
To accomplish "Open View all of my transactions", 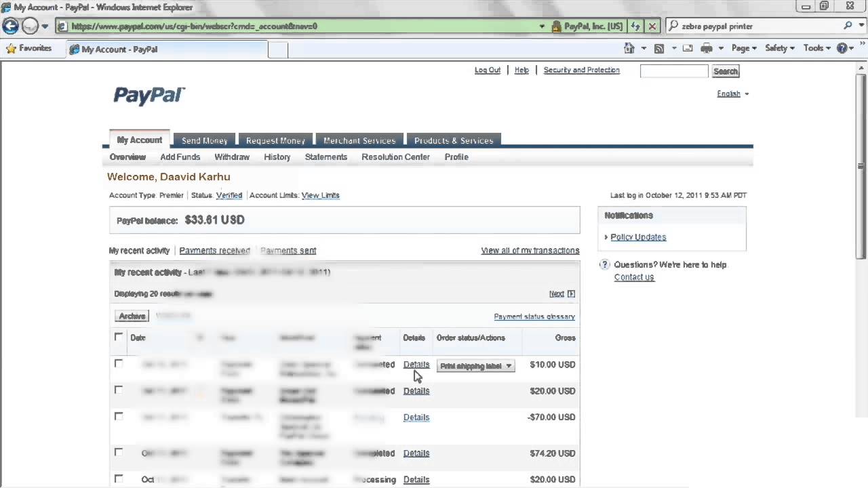I will coord(530,251).
